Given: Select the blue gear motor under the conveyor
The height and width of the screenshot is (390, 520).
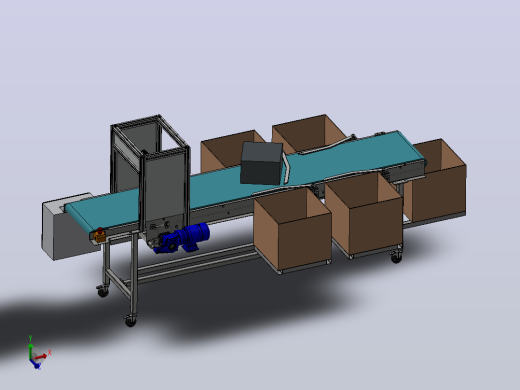Looking at the screenshot, I should coord(183,239).
